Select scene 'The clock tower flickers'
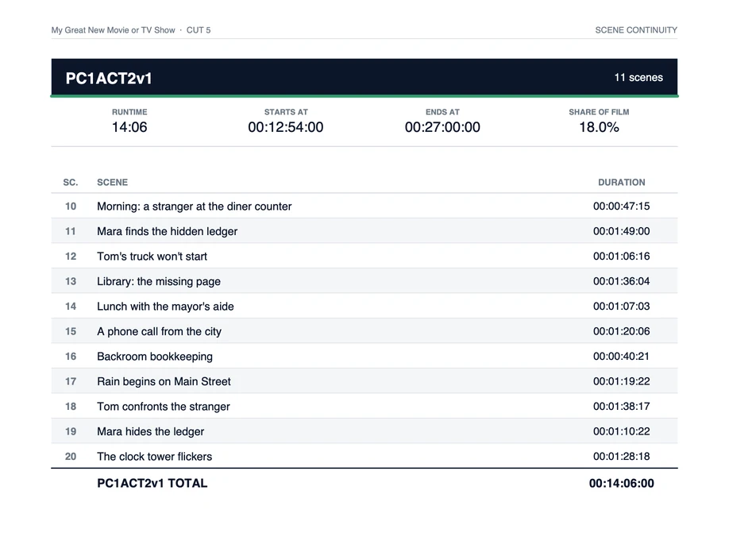This screenshot has width=729, height=560. pyautogui.click(x=154, y=457)
